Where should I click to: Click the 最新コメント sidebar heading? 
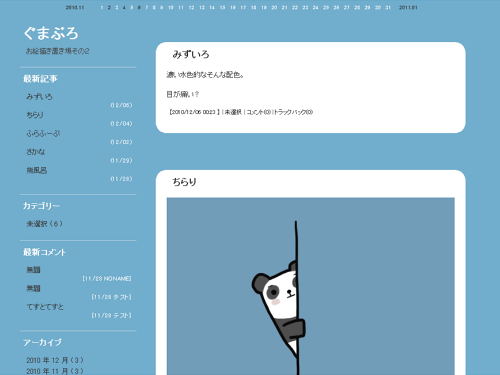click(44, 252)
